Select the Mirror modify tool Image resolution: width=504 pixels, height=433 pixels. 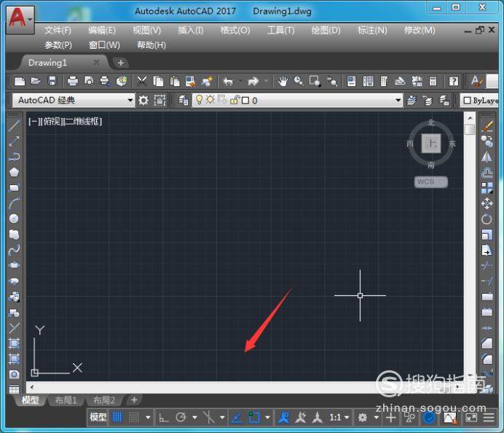click(x=487, y=157)
